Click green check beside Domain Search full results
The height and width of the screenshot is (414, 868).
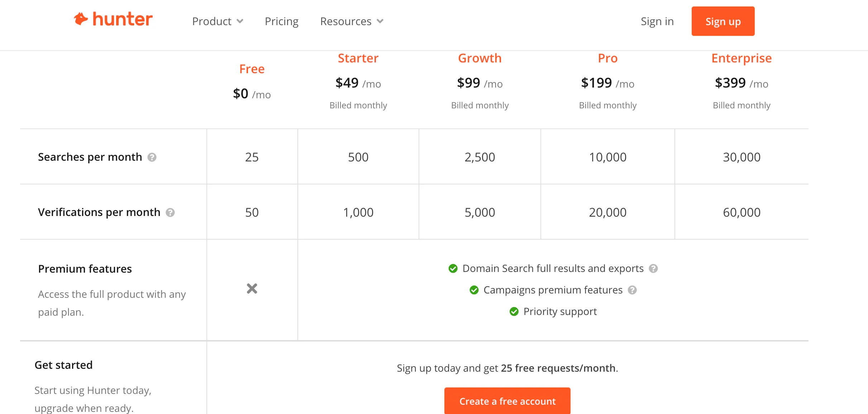click(453, 269)
